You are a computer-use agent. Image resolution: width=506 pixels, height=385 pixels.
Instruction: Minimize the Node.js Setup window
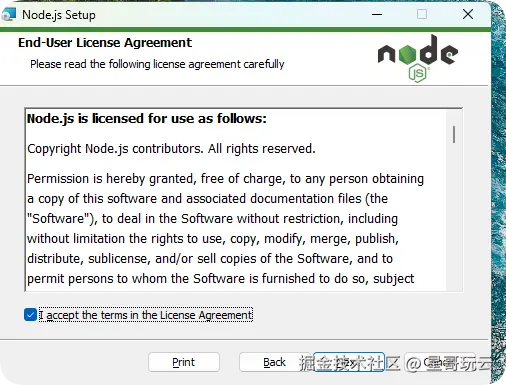click(x=377, y=14)
